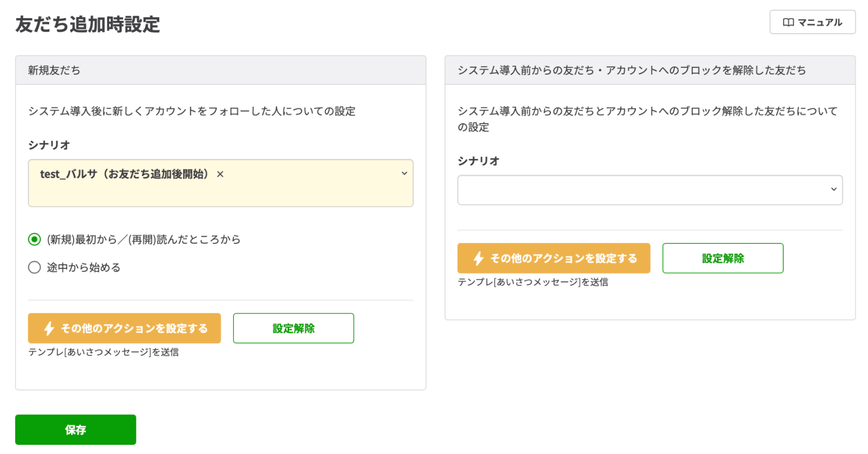Select the 途中から始める radio option
868x454 pixels.
point(34,268)
